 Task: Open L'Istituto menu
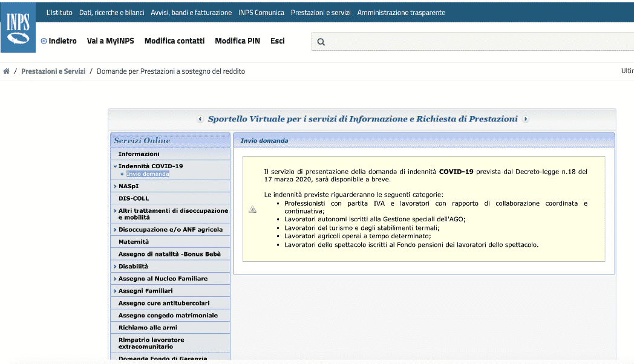tap(59, 13)
